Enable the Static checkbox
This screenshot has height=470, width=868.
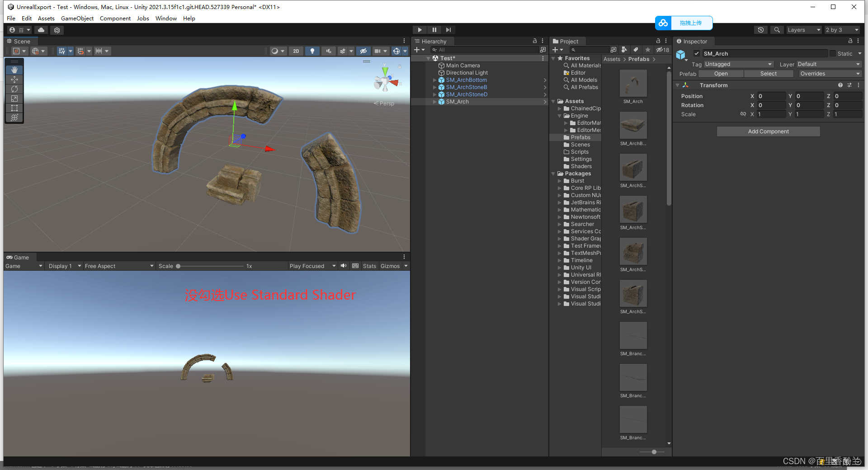click(x=833, y=53)
